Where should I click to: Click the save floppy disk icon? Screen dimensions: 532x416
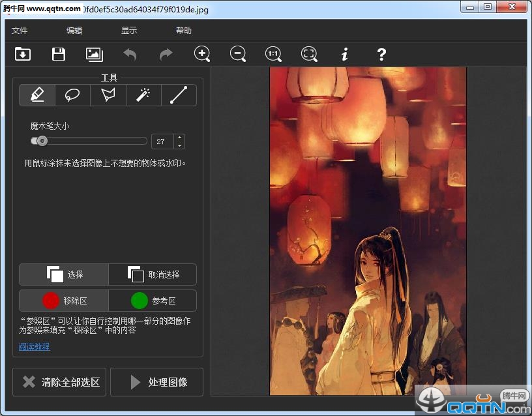click(x=59, y=55)
